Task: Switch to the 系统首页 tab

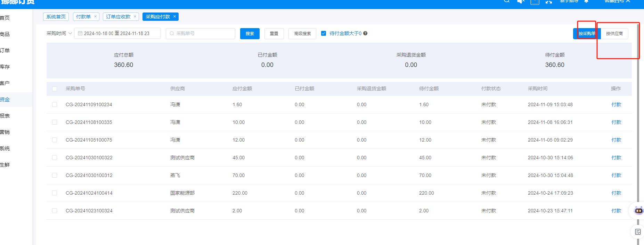Action: [x=56, y=17]
